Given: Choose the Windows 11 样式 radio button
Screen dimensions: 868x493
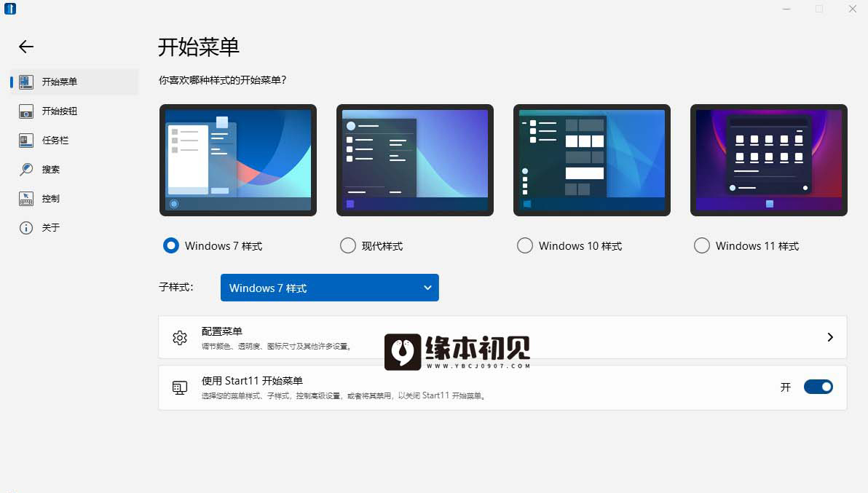Looking at the screenshot, I should [x=701, y=245].
